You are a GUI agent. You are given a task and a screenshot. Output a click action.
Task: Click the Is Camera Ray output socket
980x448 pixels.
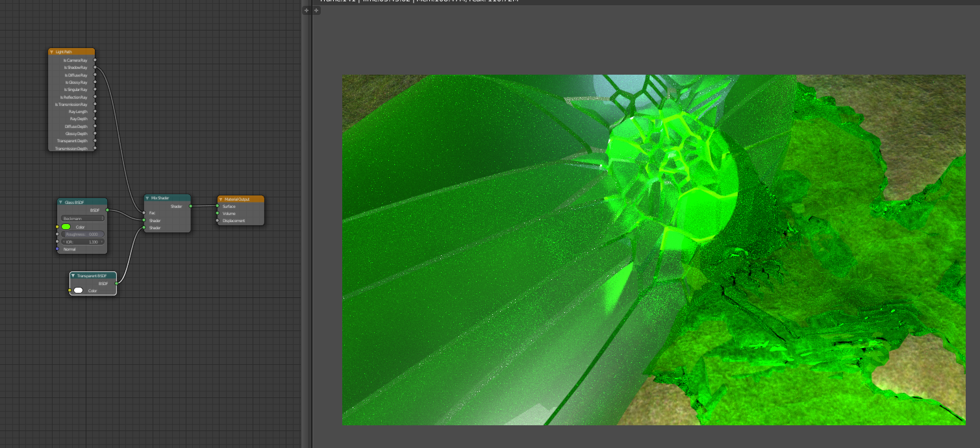tap(95, 60)
